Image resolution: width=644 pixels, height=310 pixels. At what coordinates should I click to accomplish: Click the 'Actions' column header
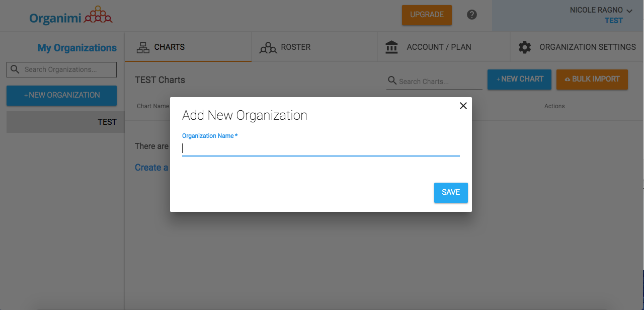click(x=554, y=106)
